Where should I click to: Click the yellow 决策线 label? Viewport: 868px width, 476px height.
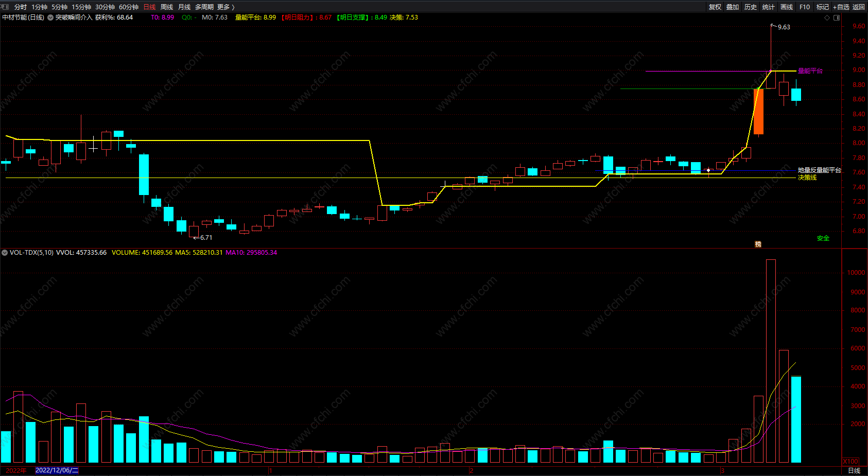807,178
